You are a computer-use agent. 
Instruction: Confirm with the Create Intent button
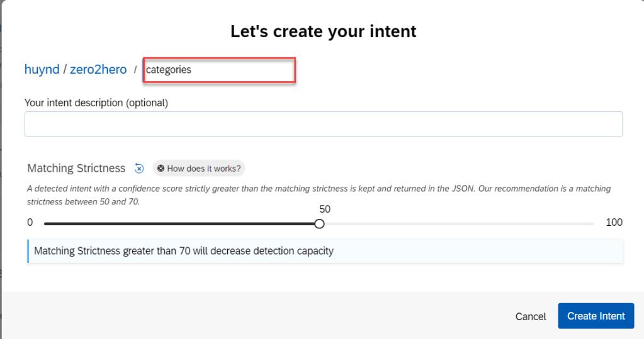click(x=596, y=316)
